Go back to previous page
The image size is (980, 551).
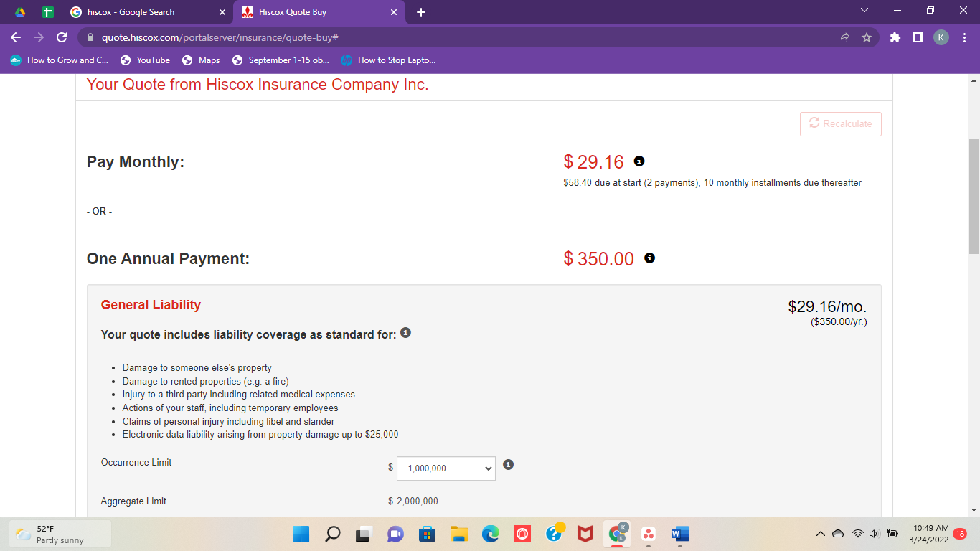click(17, 37)
